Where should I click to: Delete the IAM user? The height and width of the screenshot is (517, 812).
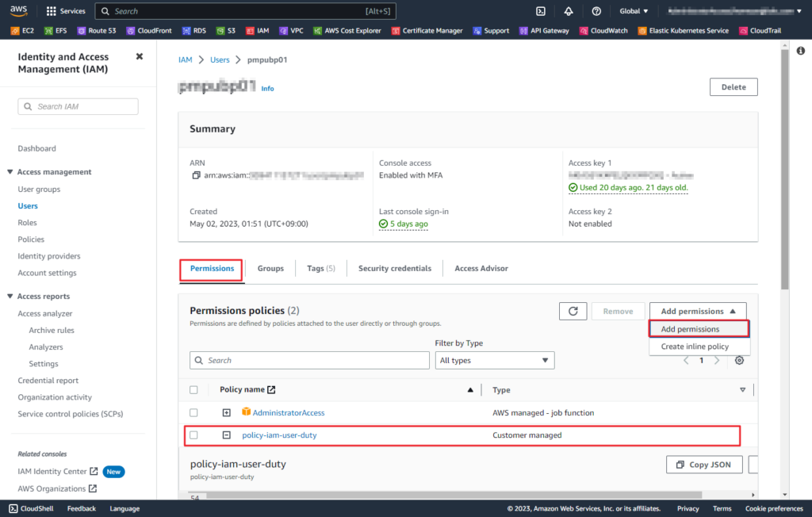click(733, 87)
